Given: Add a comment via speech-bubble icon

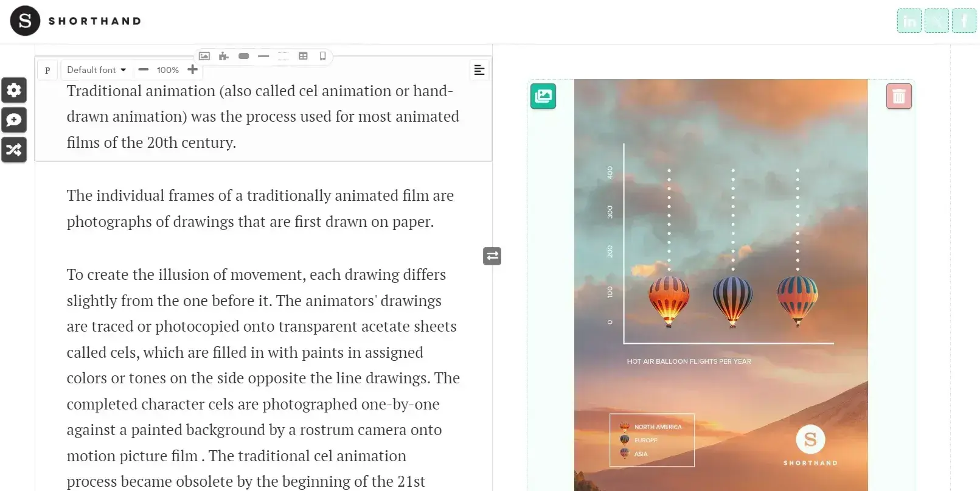Looking at the screenshot, I should click(x=14, y=120).
